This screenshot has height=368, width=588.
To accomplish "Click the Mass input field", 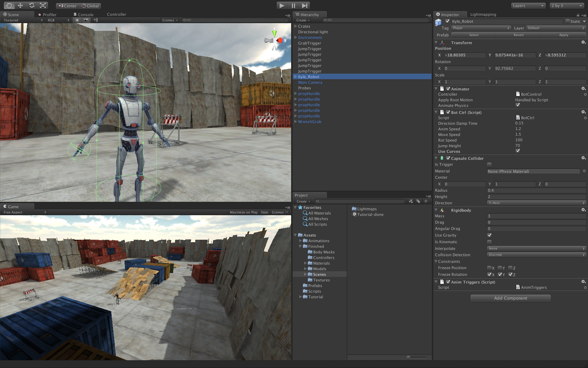I will pos(536,216).
